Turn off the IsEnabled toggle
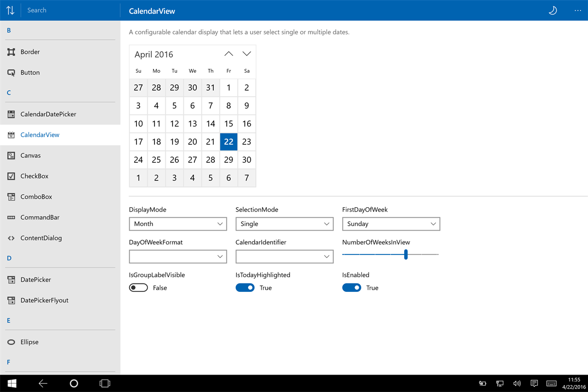 click(x=352, y=287)
